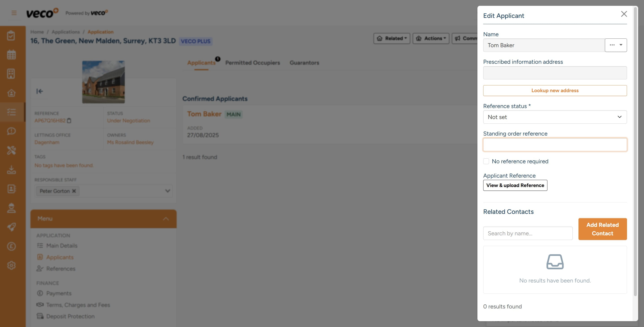Open the Responsible Staff dropdown arrow
Screen dimensions: 644x327
pyautogui.click(x=167, y=191)
